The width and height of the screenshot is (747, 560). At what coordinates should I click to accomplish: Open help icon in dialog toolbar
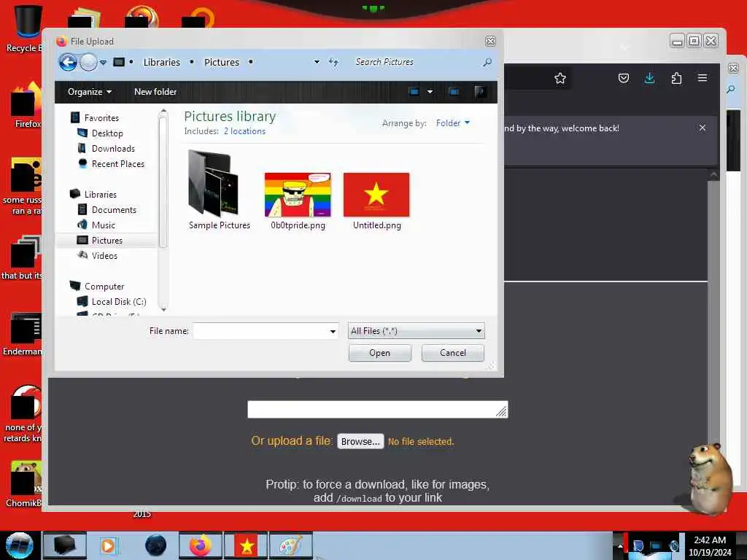pos(480,91)
